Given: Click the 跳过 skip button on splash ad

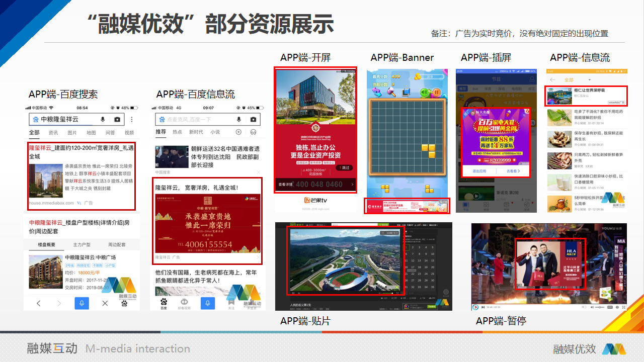Looking at the screenshot, I should point(345,167).
